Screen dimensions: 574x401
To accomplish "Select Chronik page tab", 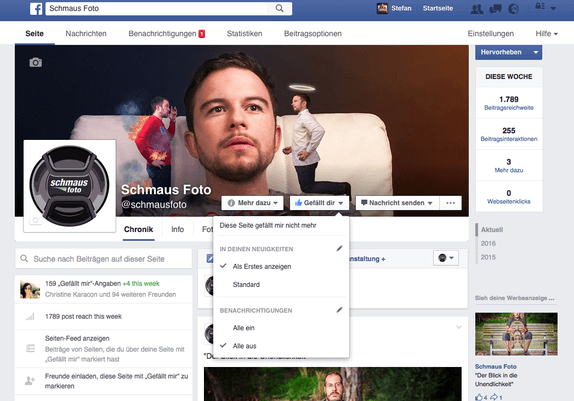I will [x=138, y=229].
